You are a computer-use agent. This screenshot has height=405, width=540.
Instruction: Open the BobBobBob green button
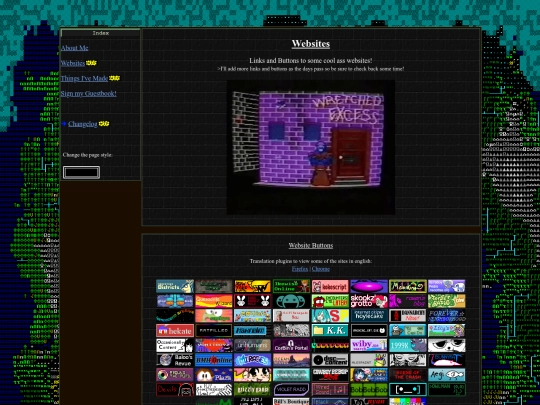pyautogui.click(x=369, y=390)
